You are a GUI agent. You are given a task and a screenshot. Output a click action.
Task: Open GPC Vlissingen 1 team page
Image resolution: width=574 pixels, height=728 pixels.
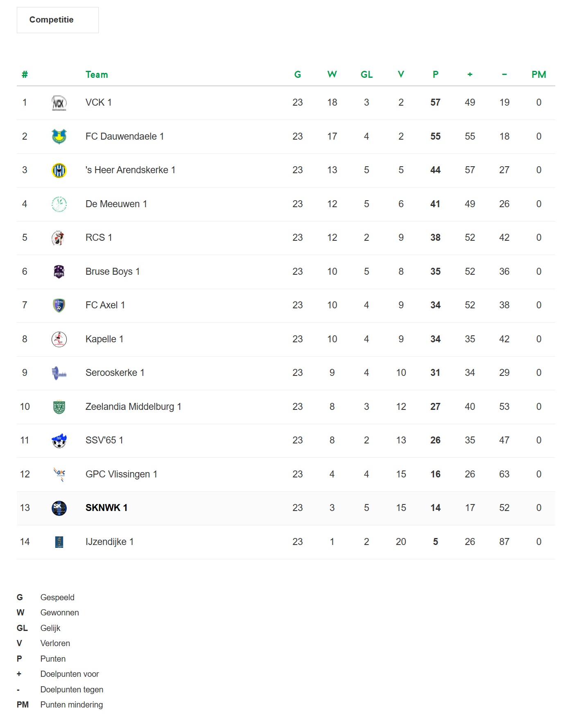tap(121, 474)
